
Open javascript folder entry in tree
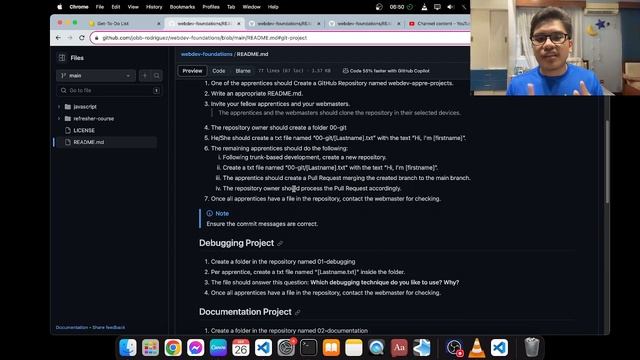(85, 107)
